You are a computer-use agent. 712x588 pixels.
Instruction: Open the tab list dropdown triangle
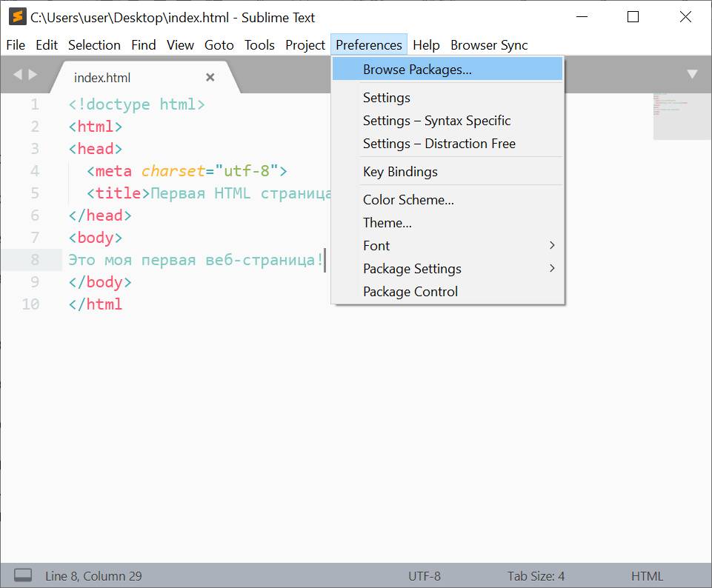click(x=692, y=74)
